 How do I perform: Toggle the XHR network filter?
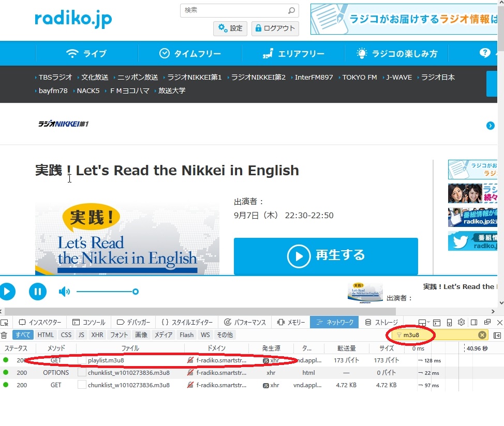[97, 335]
